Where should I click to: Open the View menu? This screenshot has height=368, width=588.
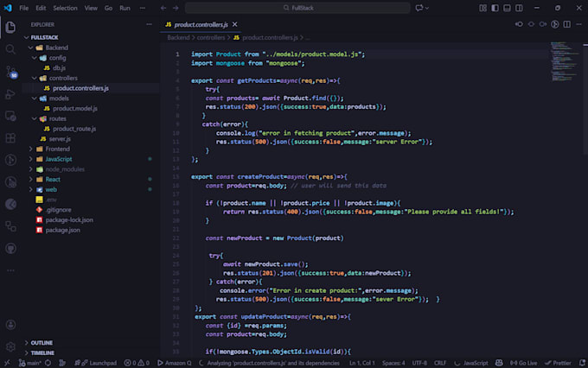tap(91, 8)
